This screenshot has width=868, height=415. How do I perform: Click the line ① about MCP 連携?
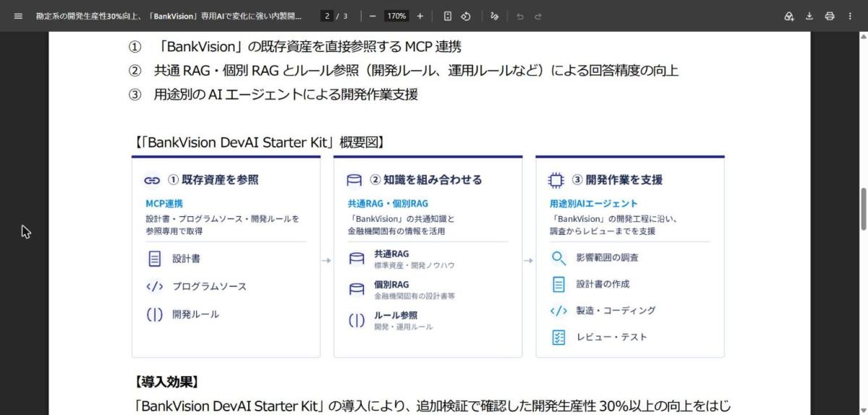pyautogui.click(x=295, y=47)
